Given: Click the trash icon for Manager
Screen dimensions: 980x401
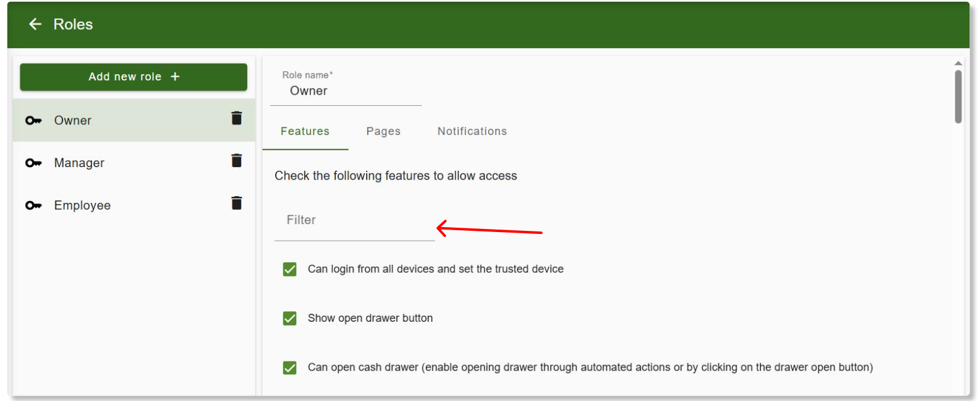Looking at the screenshot, I should click(x=236, y=161).
